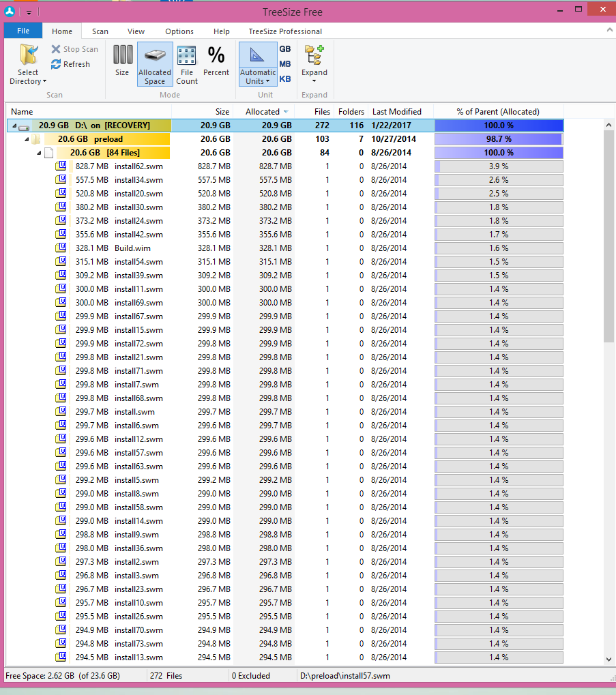Sort by the Last Modified column header

400,112
